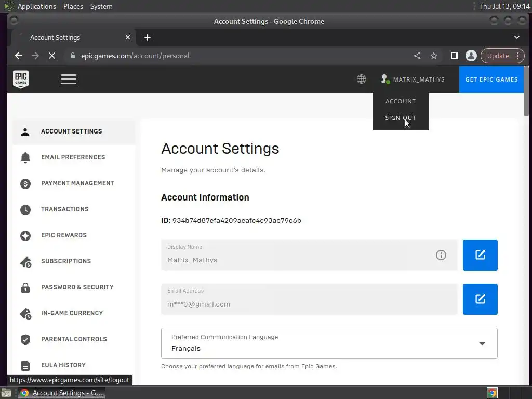Click the Email Preferences bell icon

(x=25, y=158)
